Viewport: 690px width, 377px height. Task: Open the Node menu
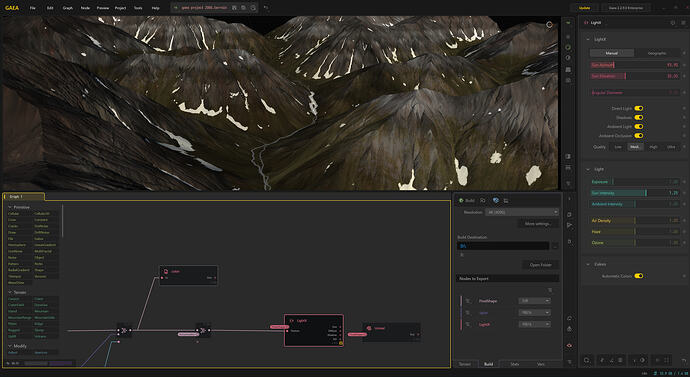point(85,8)
